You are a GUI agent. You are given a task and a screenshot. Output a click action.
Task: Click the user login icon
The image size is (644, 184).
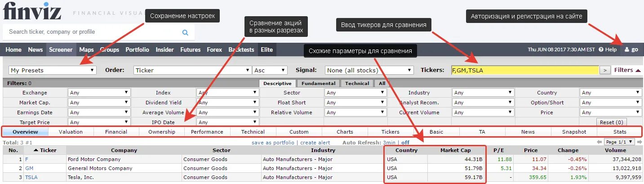[x=627, y=49]
